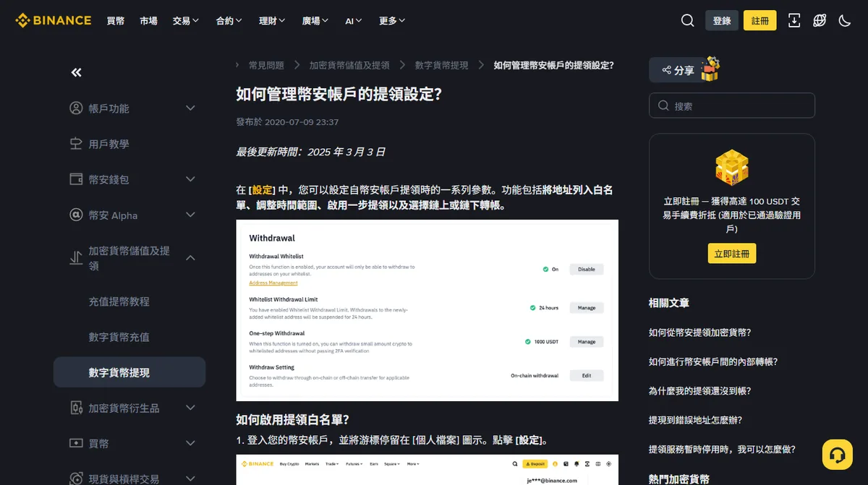
Task: Expand the 加密貨幣衍生品 sidebar section
Action: tap(190, 408)
